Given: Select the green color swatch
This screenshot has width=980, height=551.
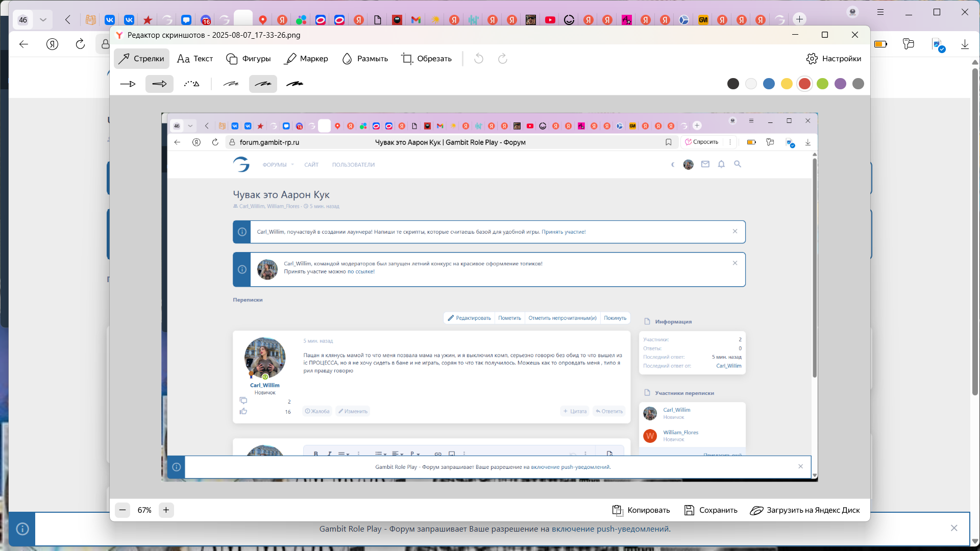Looking at the screenshot, I should pyautogui.click(x=822, y=84).
